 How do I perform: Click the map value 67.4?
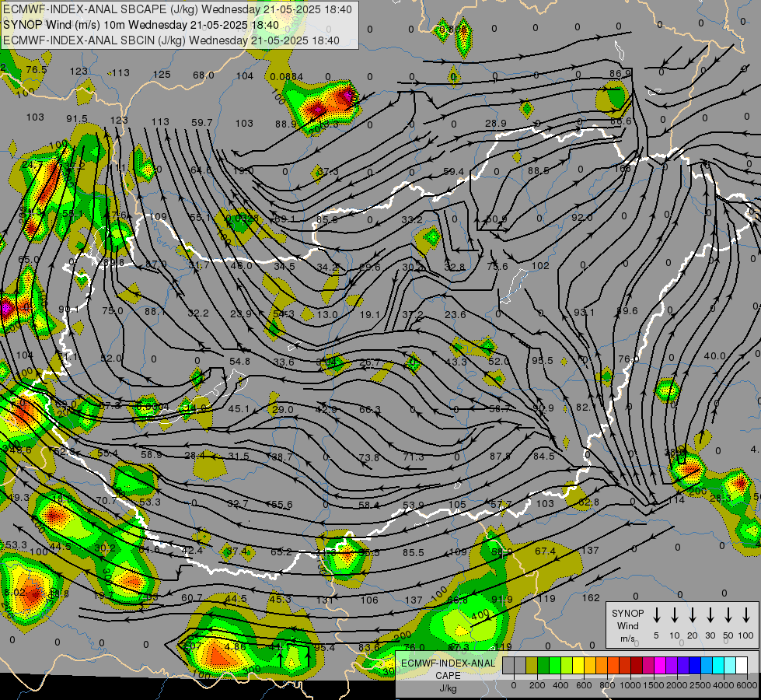click(545, 551)
